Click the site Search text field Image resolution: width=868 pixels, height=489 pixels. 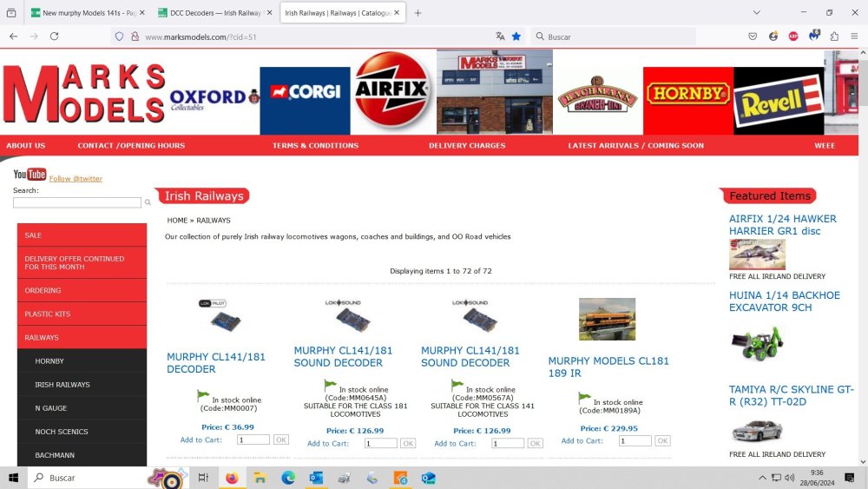(x=76, y=202)
